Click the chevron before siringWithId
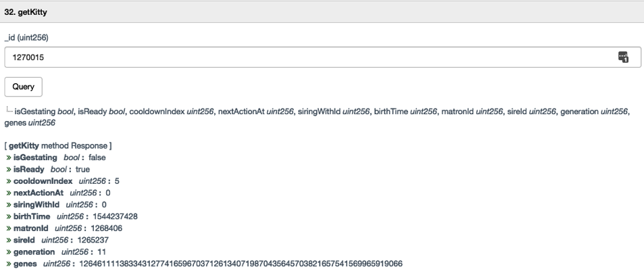Viewport: 644px width, 271px height. point(8,204)
